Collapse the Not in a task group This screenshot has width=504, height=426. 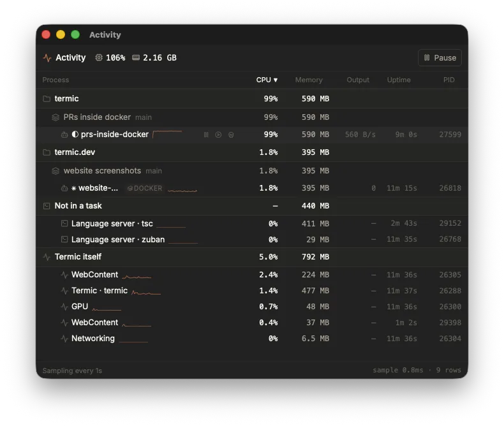tap(252, 206)
